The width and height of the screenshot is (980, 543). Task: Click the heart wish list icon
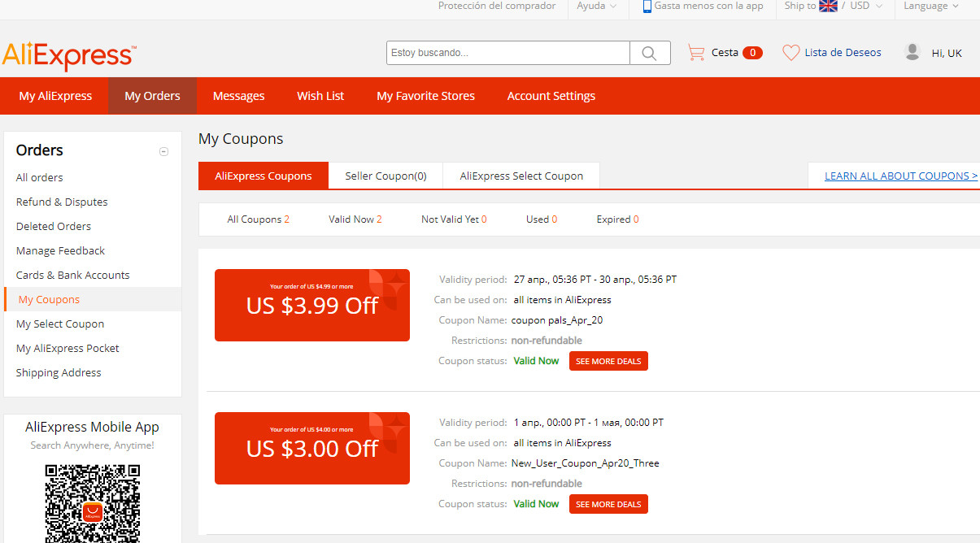(x=791, y=53)
